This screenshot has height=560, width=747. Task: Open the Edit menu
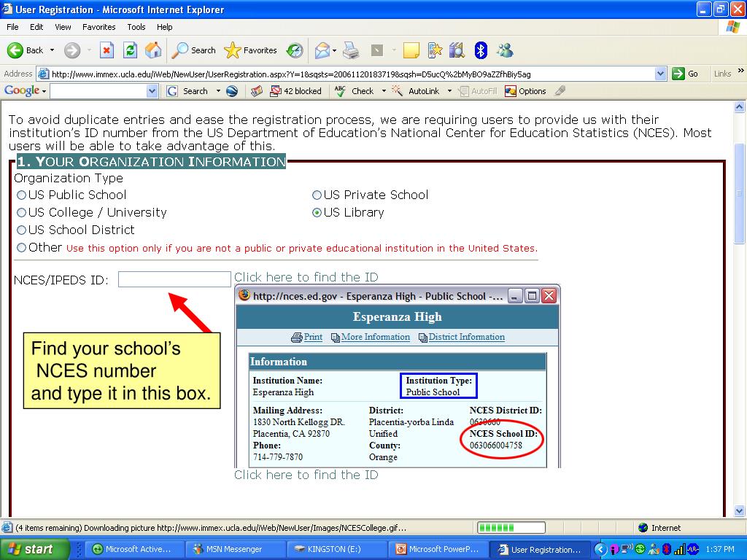(36, 27)
